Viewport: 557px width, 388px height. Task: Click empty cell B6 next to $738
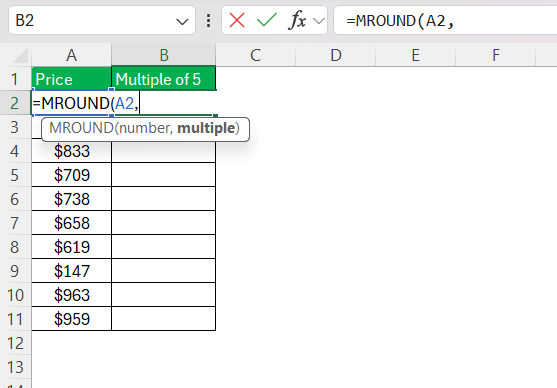click(163, 199)
